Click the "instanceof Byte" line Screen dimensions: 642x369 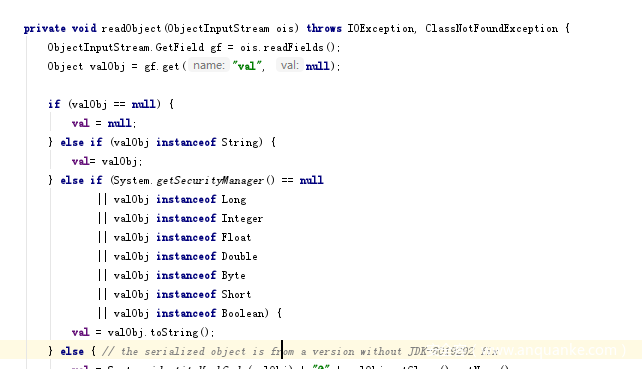point(172,275)
